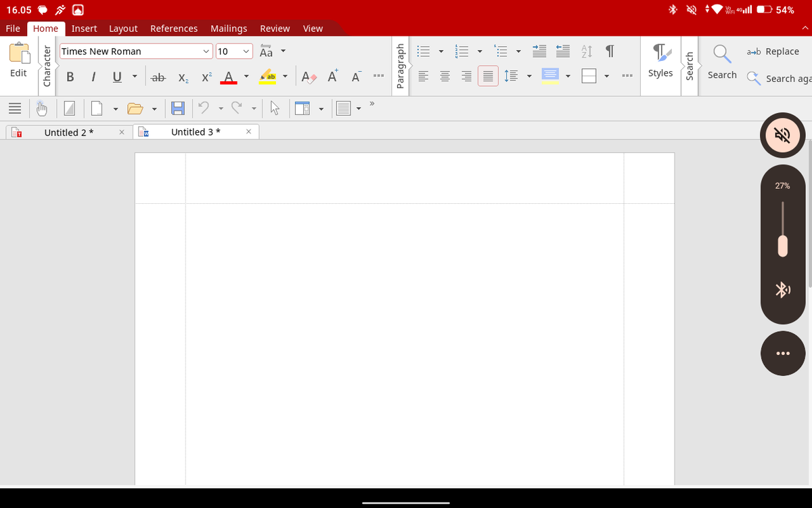Switch to the View ribbon tab
Viewport: 812px width, 508px height.
pyautogui.click(x=313, y=28)
